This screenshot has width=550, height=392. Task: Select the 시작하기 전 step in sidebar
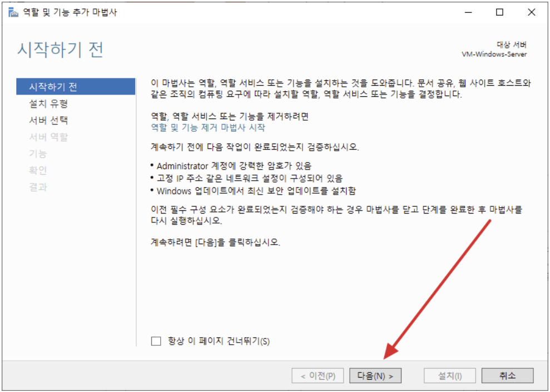(76, 87)
